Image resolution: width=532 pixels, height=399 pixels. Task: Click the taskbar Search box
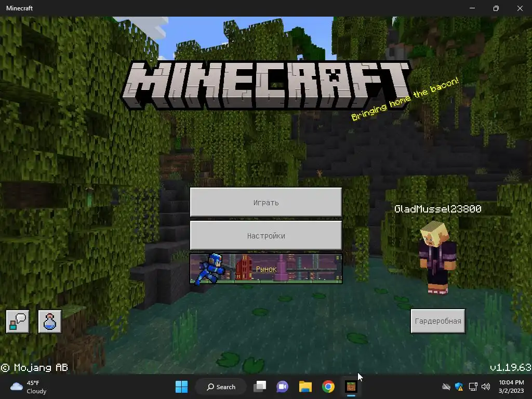(x=221, y=387)
